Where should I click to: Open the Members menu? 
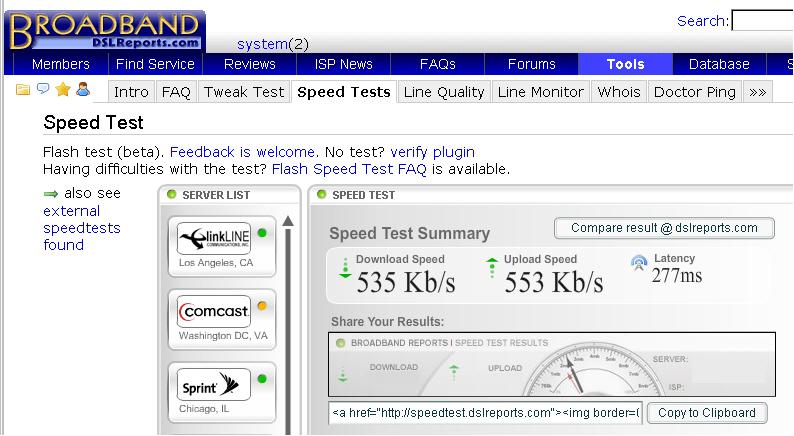pyautogui.click(x=61, y=64)
